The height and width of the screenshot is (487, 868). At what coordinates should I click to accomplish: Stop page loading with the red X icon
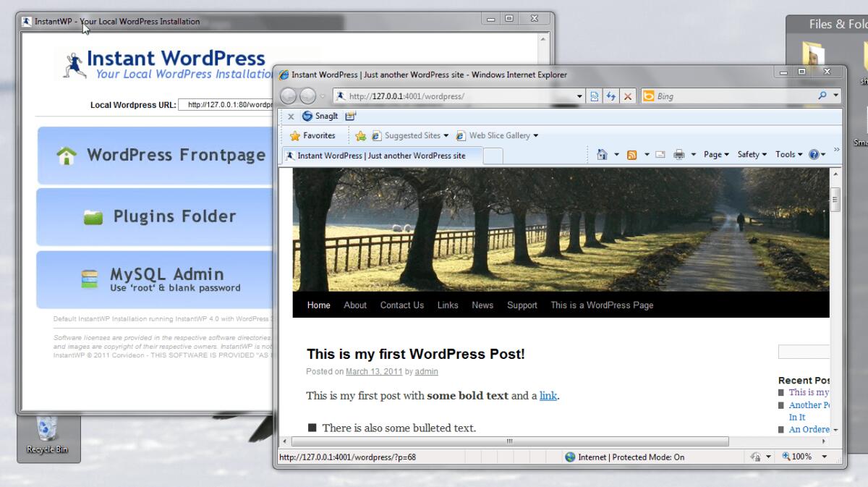coord(627,96)
